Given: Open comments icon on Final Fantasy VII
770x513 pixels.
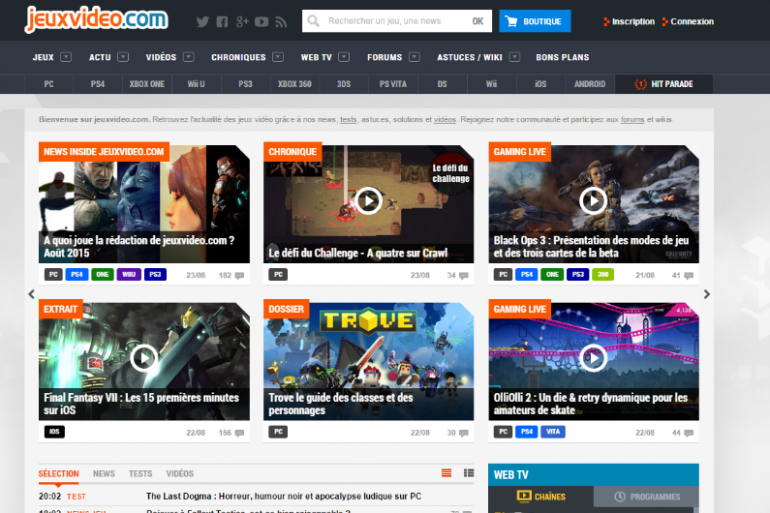Looking at the screenshot, I should click(x=240, y=433).
